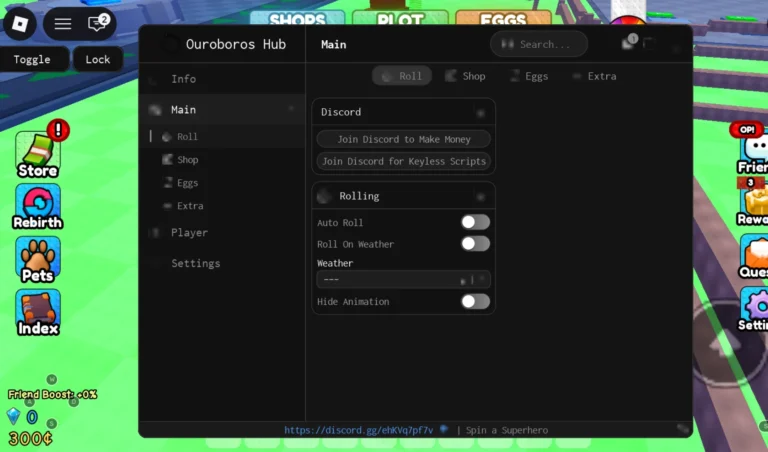
Task: Enable the Roll On Weather toggle
Action: pyautogui.click(x=475, y=244)
